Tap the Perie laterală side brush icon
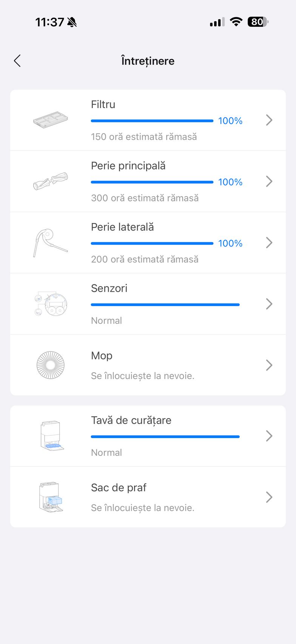Screen dimensions: 296x644 50,243
